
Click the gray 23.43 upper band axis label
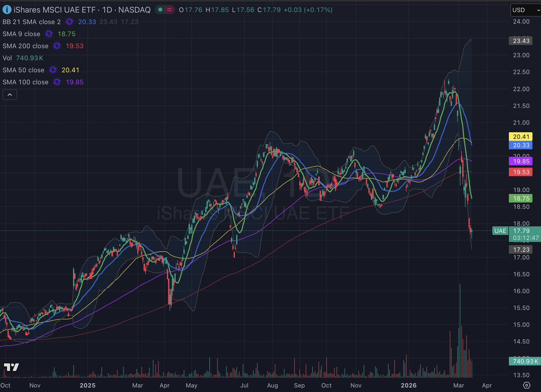click(x=521, y=41)
